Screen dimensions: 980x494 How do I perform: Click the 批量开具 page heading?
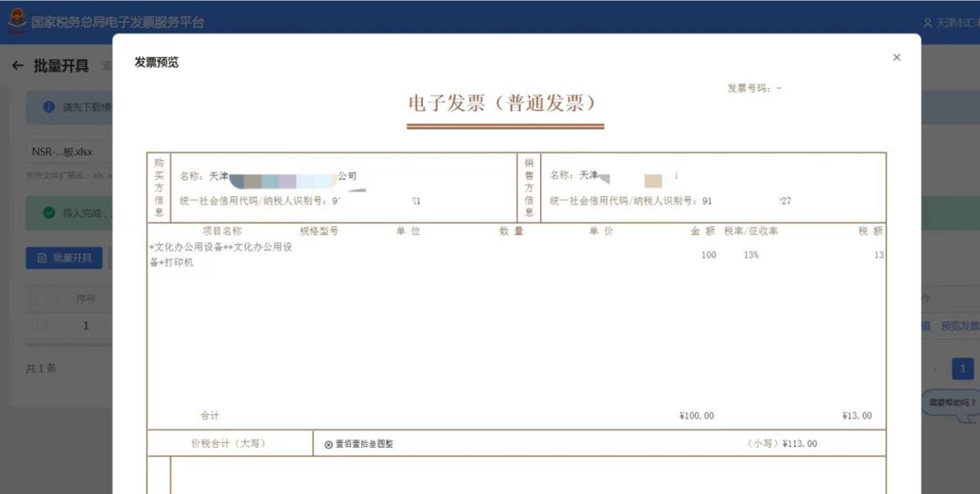(61, 65)
